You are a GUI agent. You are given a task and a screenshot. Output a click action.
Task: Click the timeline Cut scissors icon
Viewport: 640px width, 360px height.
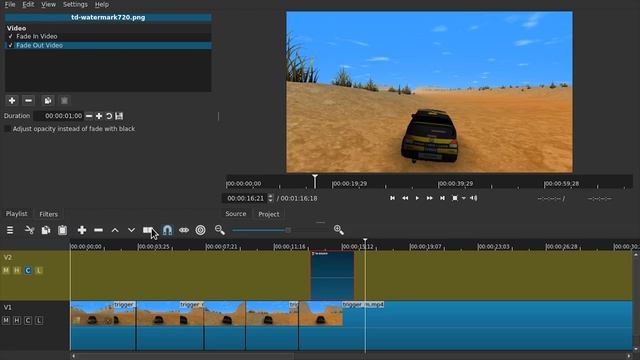click(29, 230)
